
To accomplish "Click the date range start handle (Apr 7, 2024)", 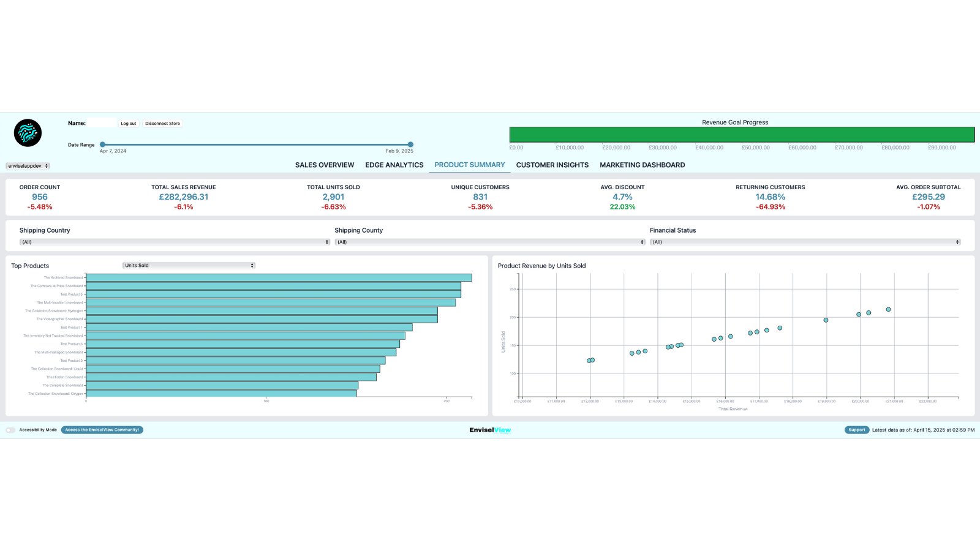I will coord(103,144).
